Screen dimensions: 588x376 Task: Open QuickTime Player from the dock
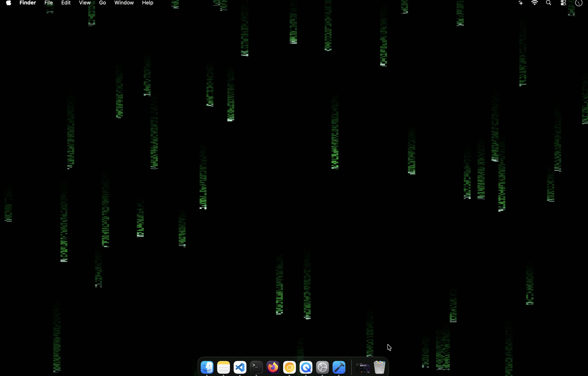(306, 368)
